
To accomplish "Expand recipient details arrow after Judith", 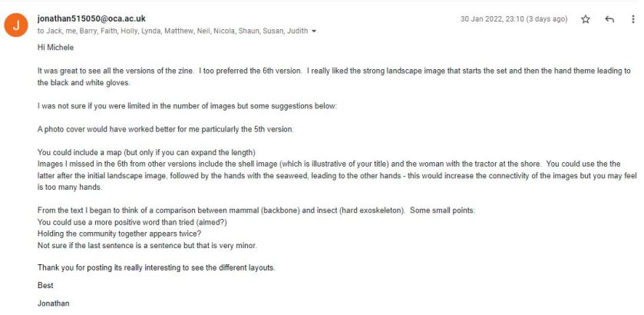I will [x=314, y=31].
